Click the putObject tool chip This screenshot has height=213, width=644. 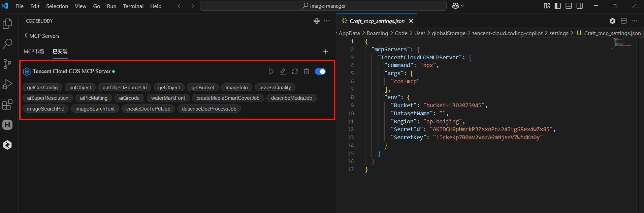(x=80, y=88)
